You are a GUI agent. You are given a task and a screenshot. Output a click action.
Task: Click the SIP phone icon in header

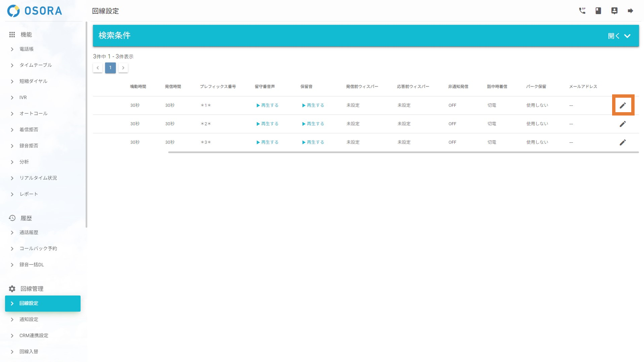[x=582, y=11]
